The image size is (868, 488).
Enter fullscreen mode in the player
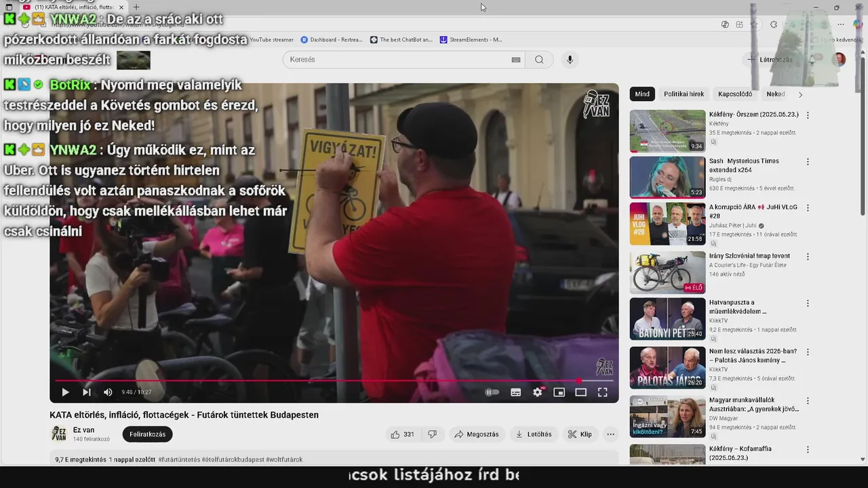(602, 392)
